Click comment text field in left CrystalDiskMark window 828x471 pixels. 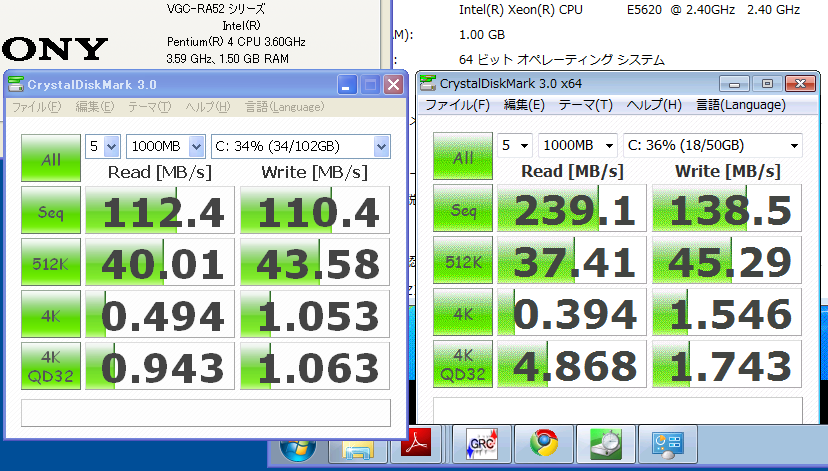point(206,413)
